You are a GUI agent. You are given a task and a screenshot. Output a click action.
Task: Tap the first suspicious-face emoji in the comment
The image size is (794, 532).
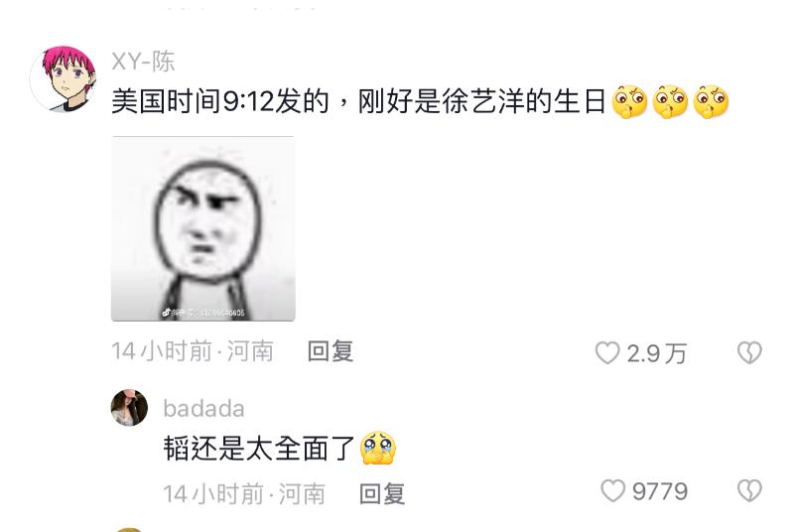(629, 102)
